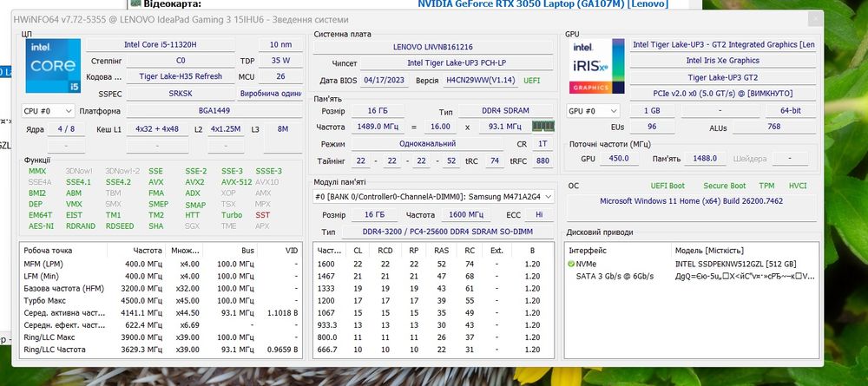
Task: Click the Secure Boot label
Action: pyautogui.click(x=724, y=186)
